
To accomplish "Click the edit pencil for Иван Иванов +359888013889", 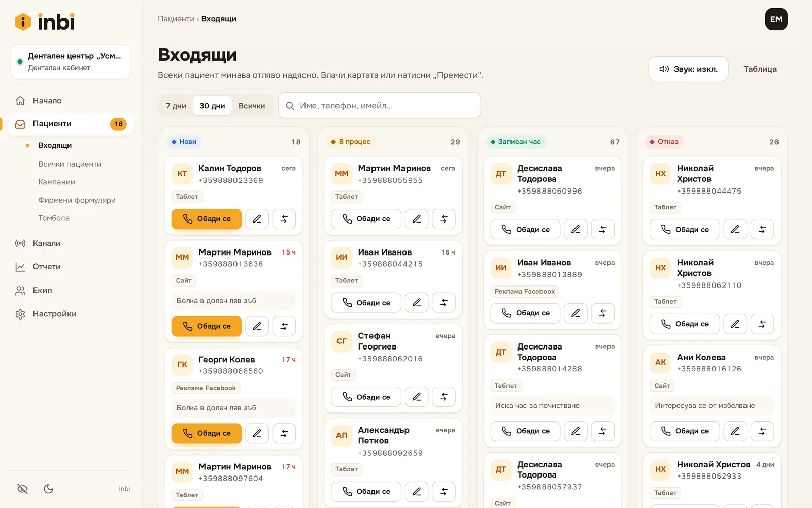I will (576, 313).
